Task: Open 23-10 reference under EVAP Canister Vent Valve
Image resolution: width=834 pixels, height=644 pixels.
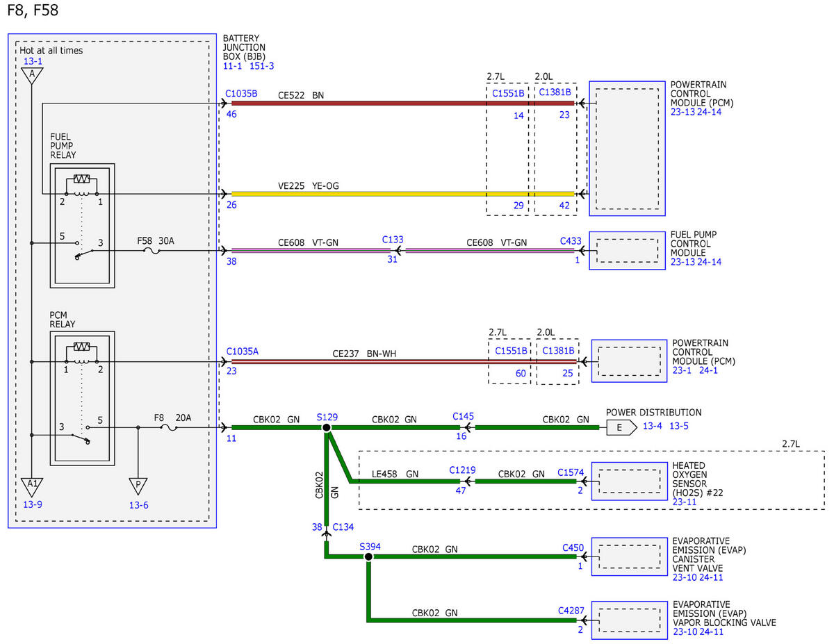Action: coord(684,577)
